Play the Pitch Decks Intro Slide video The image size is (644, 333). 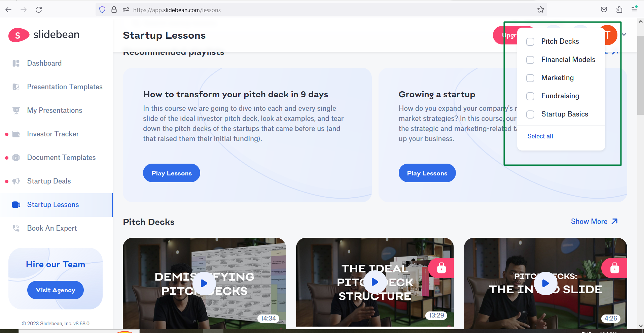[x=545, y=283]
